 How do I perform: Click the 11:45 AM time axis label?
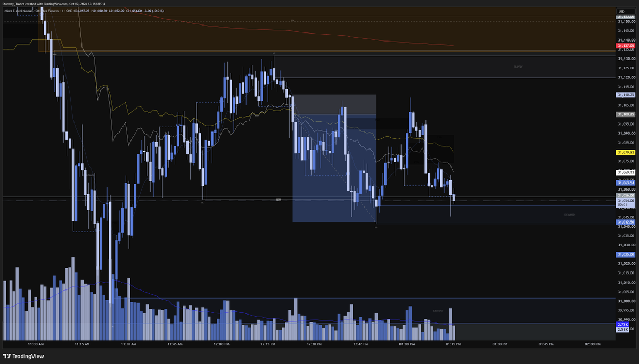point(175,344)
